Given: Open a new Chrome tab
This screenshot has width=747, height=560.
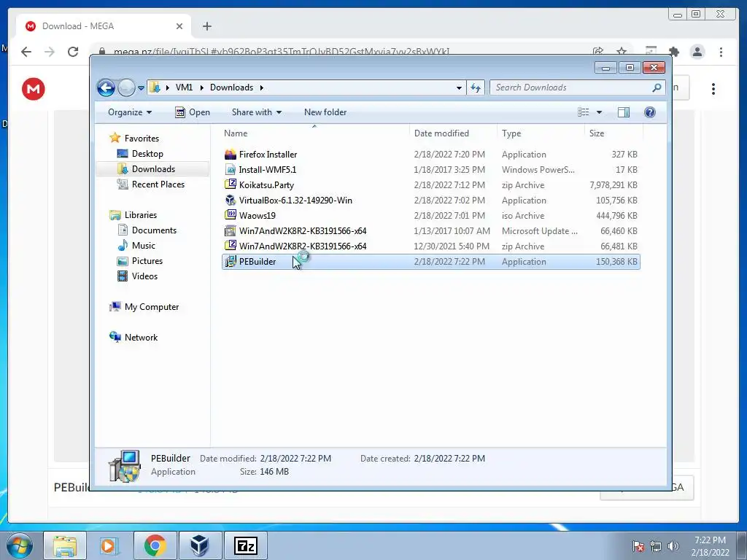Looking at the screenshot, I should click(206, 26).
